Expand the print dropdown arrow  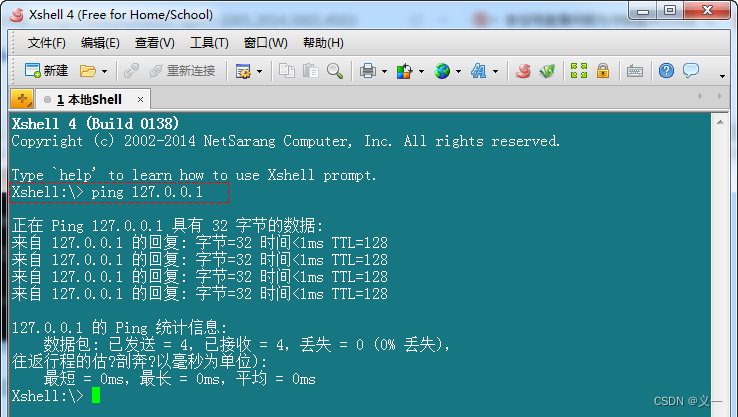pos(385,72)
